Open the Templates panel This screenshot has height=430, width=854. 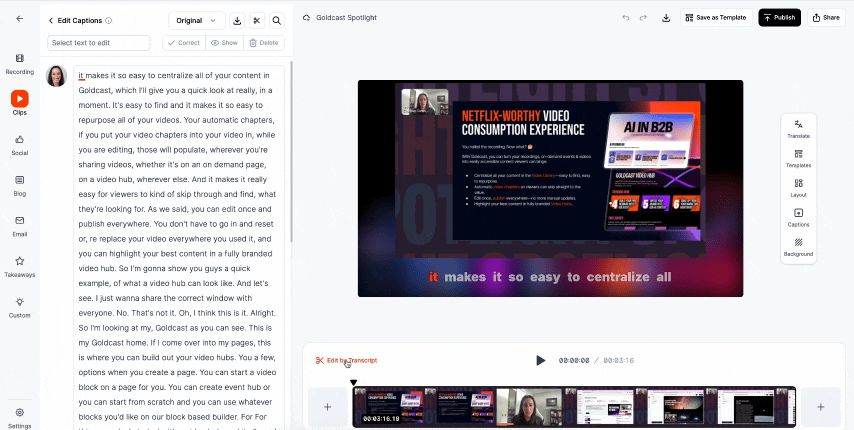pyautogui.click(x=798, y=158)
